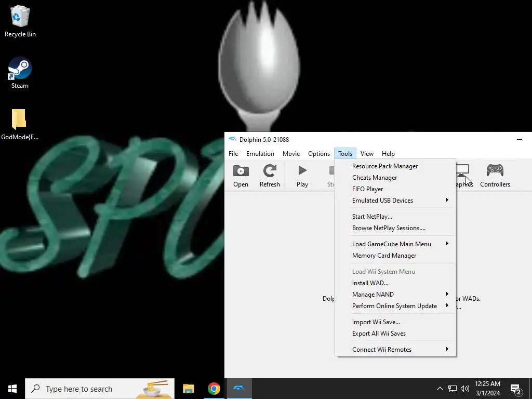Screen dimensions: 532x399
Task: Choose FIFO Player from the menu
Action: (395, 189)
